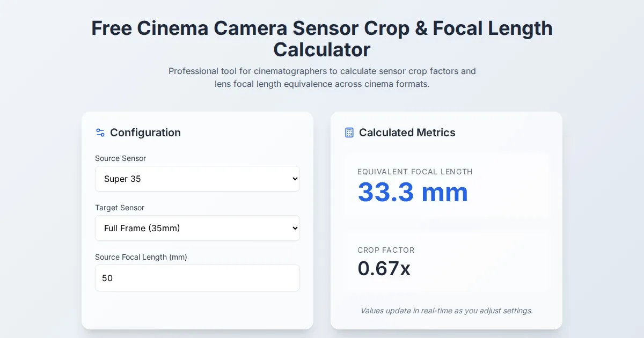Click the Target Sensor label

tap(120, 208)
